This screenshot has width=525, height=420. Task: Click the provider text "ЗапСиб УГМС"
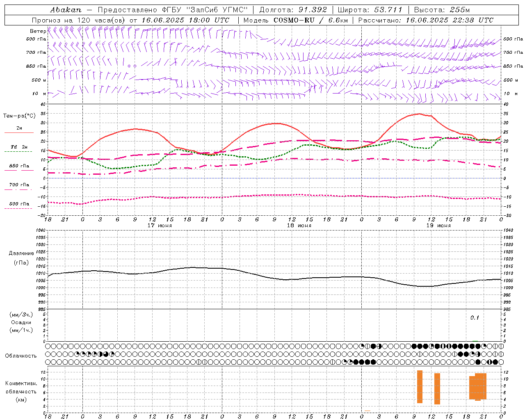[x=217, y=10]
